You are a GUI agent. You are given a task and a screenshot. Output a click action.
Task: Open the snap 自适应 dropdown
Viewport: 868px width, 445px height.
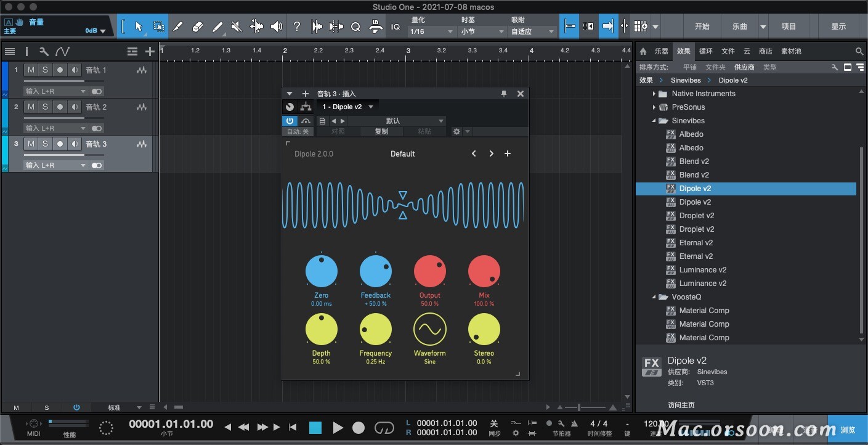pyautogui.click(x=533, y=31)
